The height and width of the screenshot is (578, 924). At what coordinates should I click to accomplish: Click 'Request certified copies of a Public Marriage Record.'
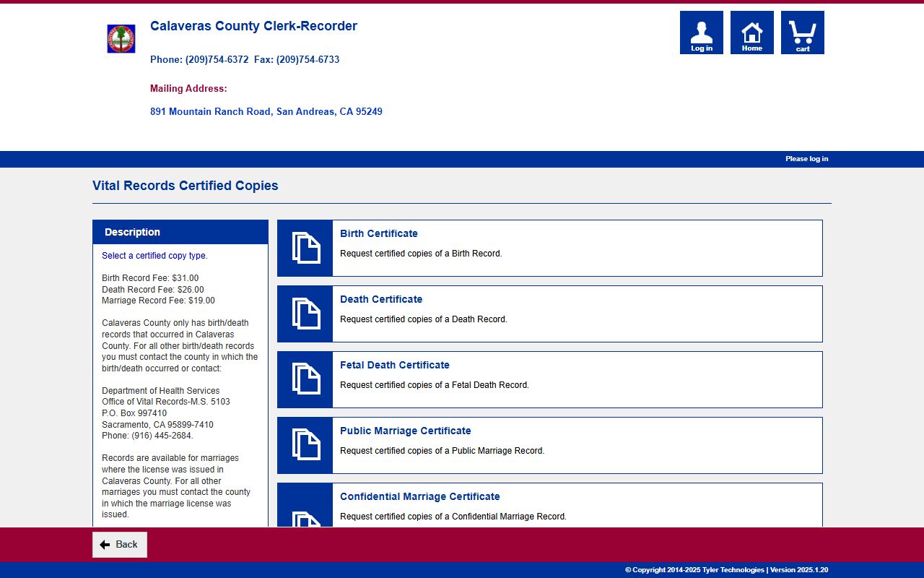coord(443,451)
